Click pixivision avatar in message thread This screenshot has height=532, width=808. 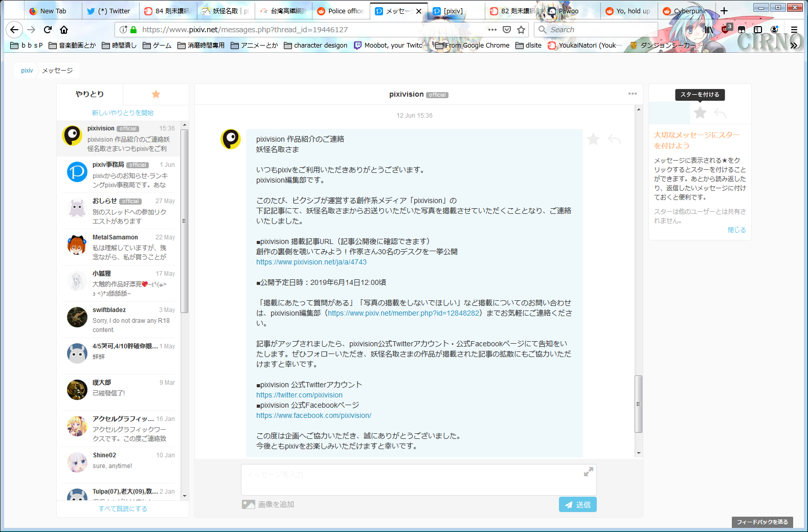[231, 139]
